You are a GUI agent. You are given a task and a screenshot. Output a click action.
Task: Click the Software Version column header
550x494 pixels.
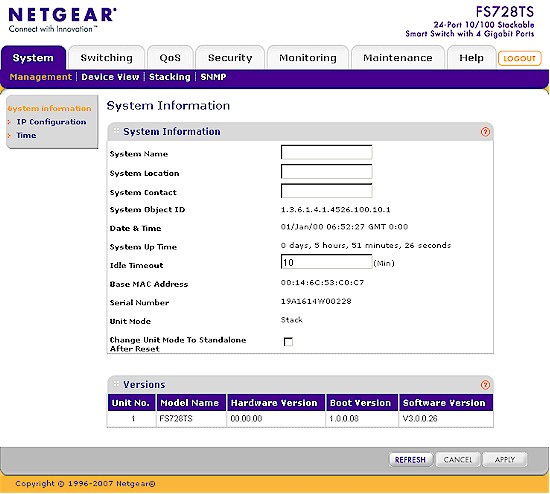tap(446, 403)
